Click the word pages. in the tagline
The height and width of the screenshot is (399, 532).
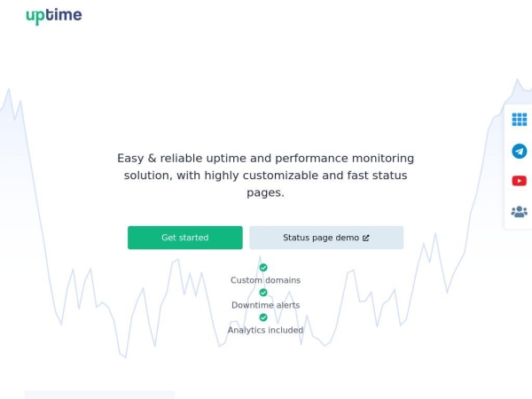tap(266, 192)
